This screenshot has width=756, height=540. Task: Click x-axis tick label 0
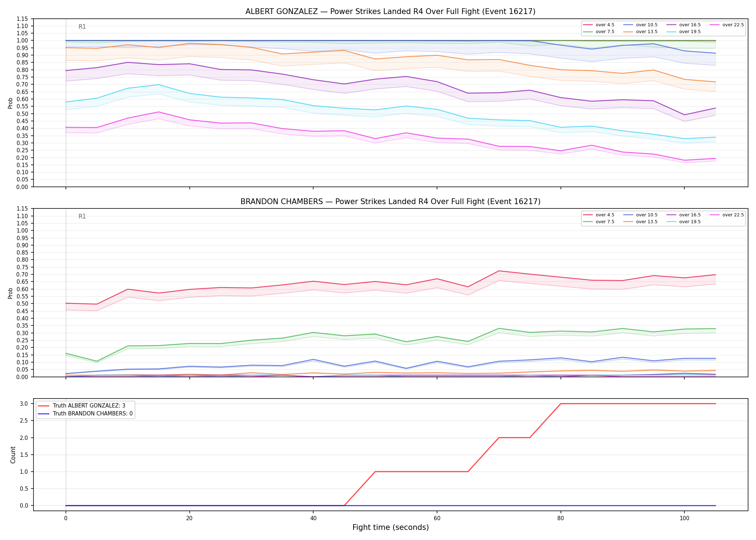[66, 518]
